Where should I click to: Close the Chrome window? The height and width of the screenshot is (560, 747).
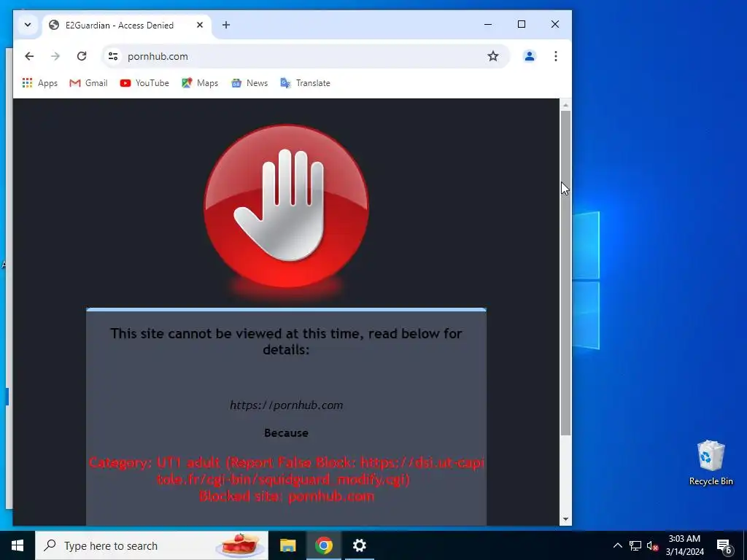(x=555, y=24)
